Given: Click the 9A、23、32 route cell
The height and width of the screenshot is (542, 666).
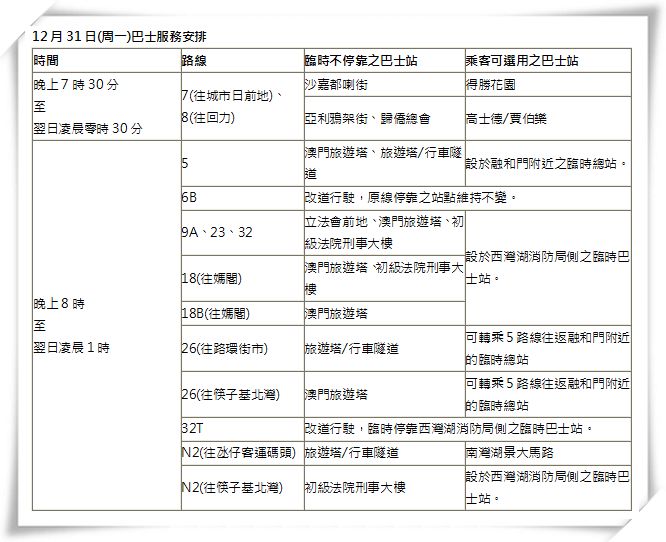Looking at the screenshot, I should coord(218,232).
